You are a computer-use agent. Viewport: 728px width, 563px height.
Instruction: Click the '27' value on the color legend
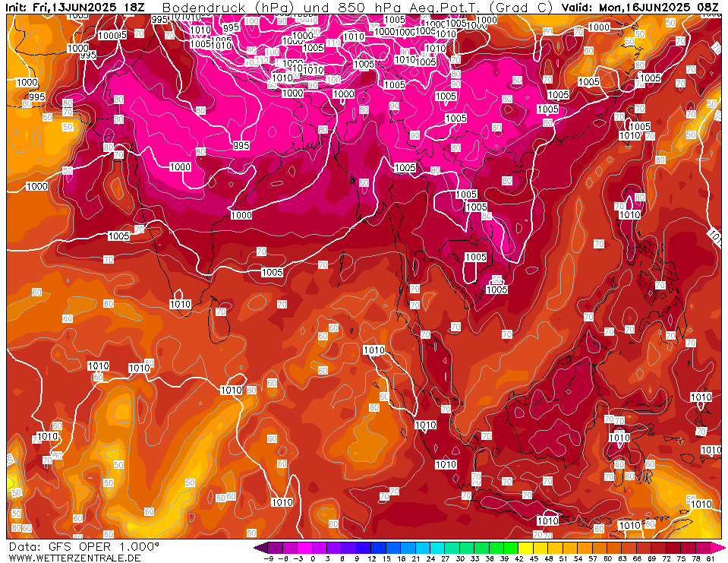[x=446, y=558]
